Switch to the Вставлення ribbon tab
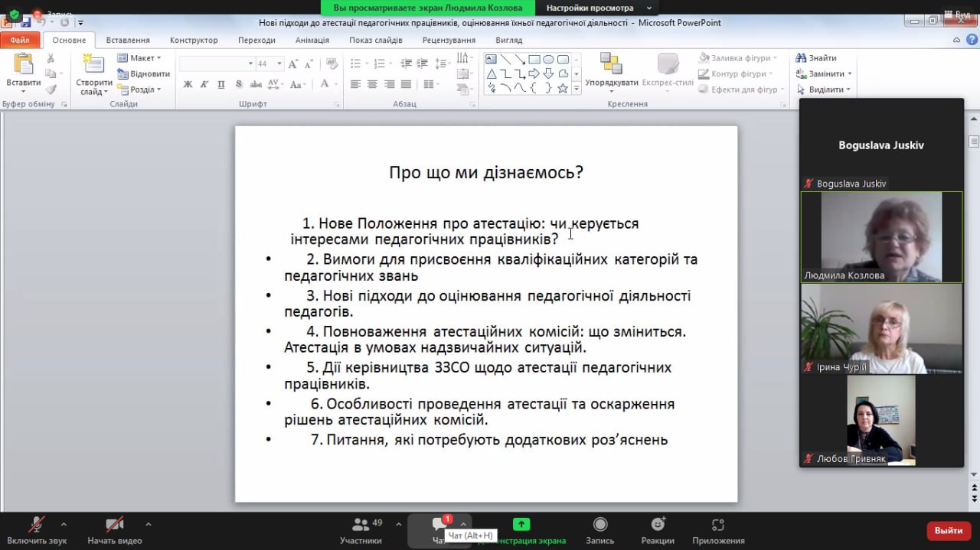The width and height of the screenshot is (980, 550). (128, 40)
